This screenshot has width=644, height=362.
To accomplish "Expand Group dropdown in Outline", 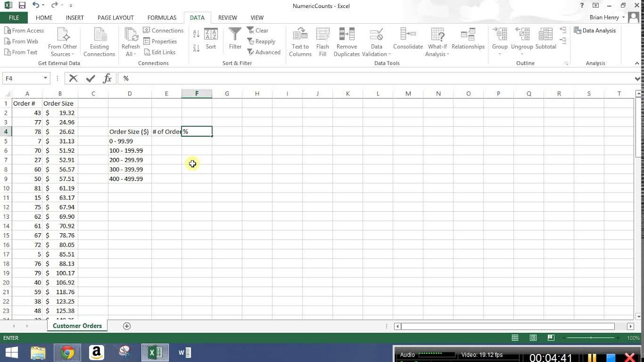I will click(x=500, y=54).
